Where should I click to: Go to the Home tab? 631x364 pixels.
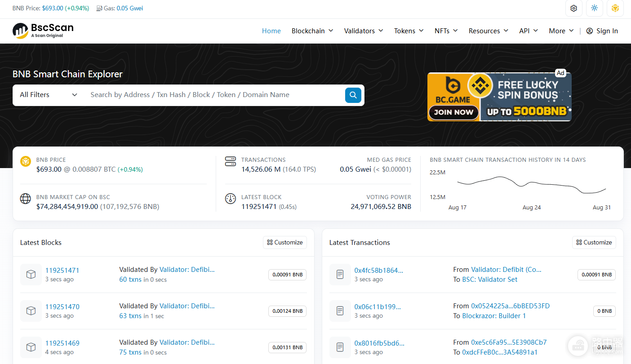[271, 31]
